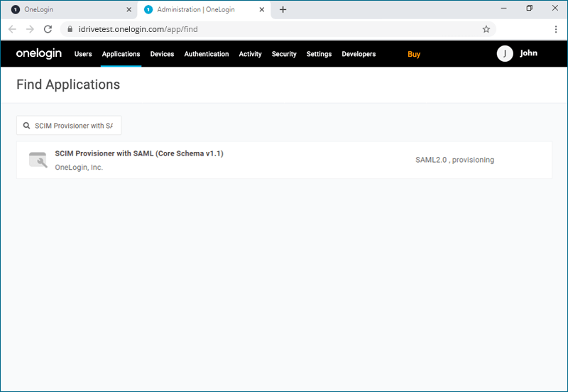Open a new browser tab
This screenshot has width=568, height=392.
tap(283, 9)
